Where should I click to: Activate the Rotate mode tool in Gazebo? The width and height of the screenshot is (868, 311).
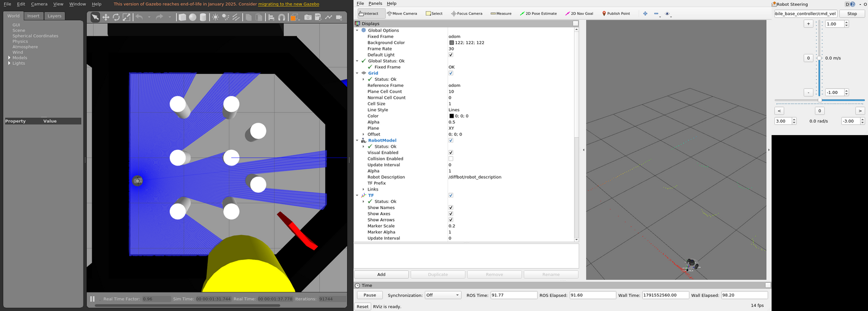pyautogui.click(x=116, y=17)
